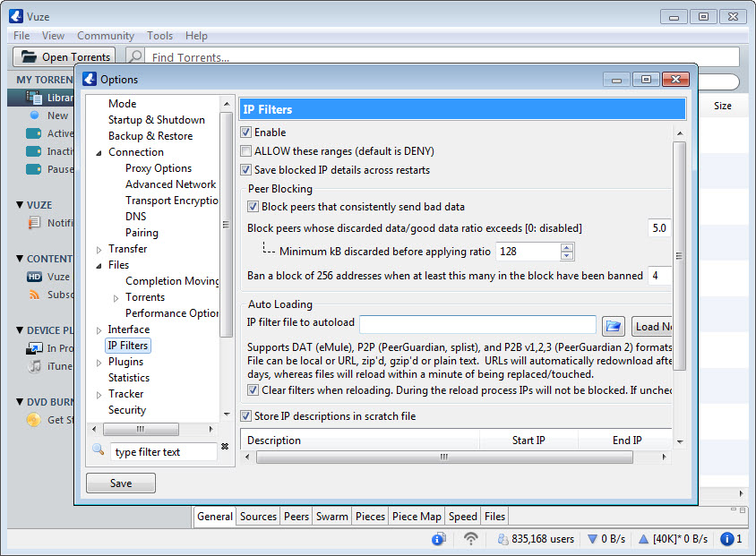The height and width of the screenshot is (556, 756).
Task: Click the IP Filters panel horizontal scrollbar thumb
Action: [x=444, y=457]
